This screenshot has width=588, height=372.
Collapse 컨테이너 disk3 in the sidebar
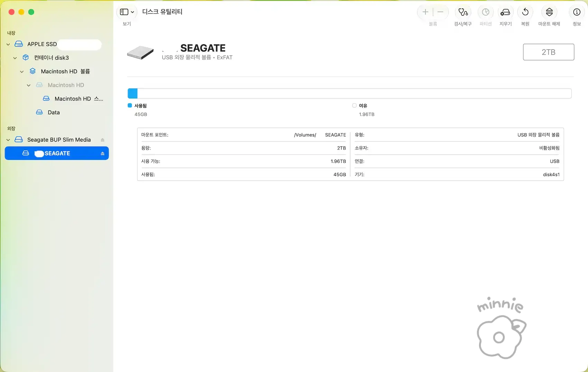coord(15,58)
